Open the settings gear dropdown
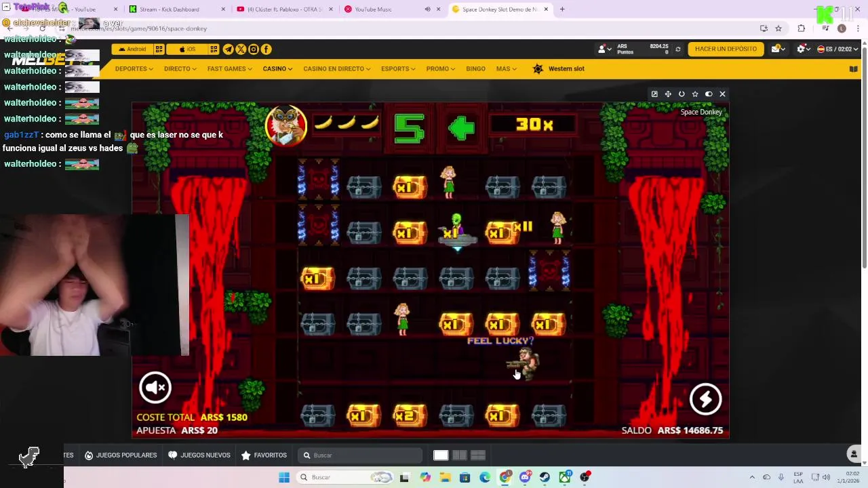 point(804,49)
